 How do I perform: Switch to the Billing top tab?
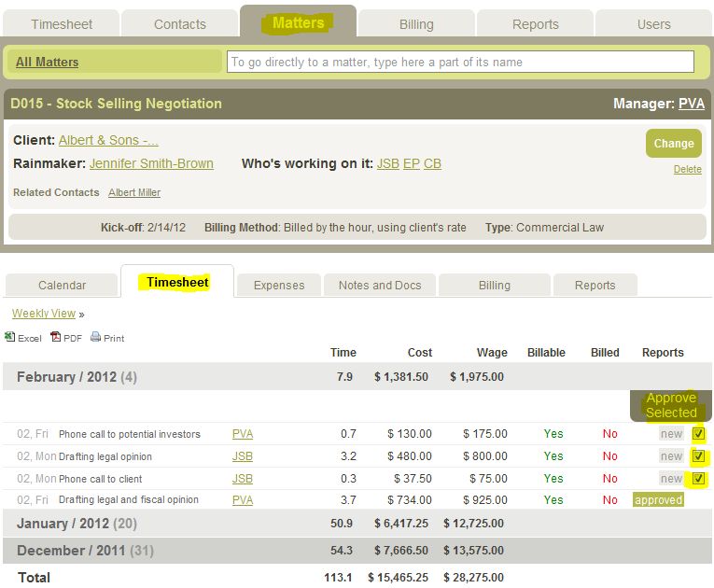tap(416, 24)
